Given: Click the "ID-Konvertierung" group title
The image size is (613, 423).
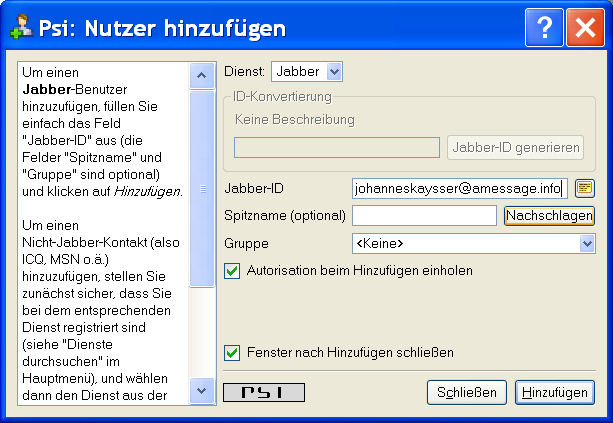Looking at the screenshot, I should pyautogui.click(x=282, y=96).
